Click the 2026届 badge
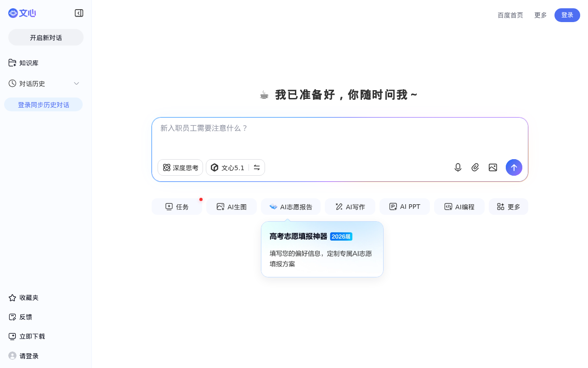Image resolution: width=588 pixels, height=368 pixels. click(x=341, y=236)
